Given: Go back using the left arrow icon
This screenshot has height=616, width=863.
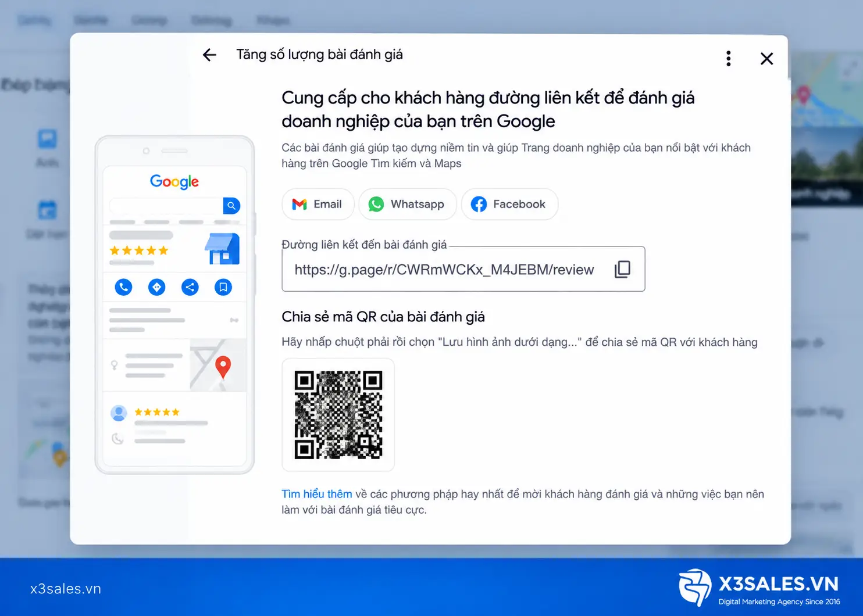Looking at the screenshot, I should tap(209, 55).
